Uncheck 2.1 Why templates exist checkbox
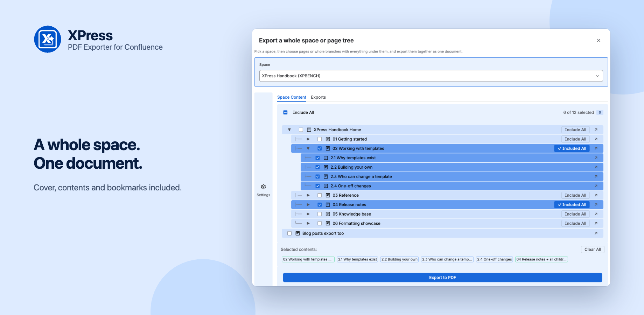Screen dimensions: 644x315 (318, 158)
